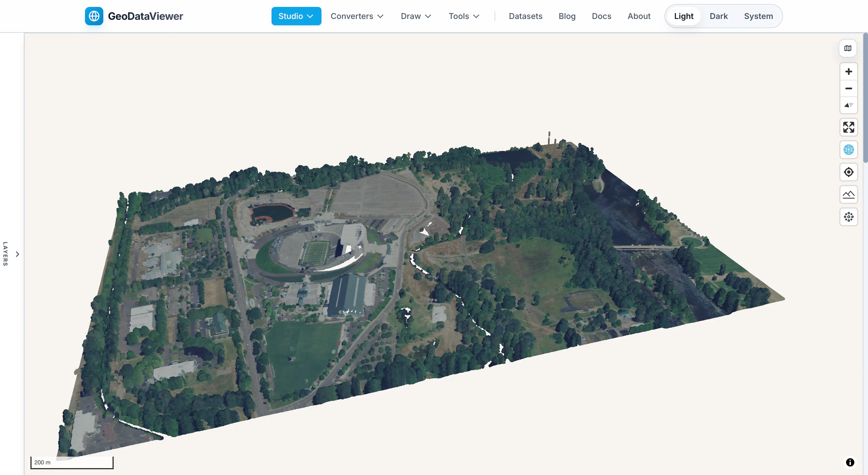The width and height of the screenshot is (868, 475).
Task: Go to the Datasets page
Action: (525, 16)
